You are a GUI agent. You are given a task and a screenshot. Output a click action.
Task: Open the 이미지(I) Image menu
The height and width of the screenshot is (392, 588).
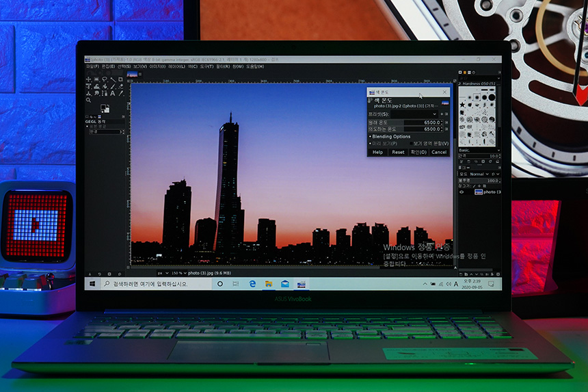pos(157,66)
